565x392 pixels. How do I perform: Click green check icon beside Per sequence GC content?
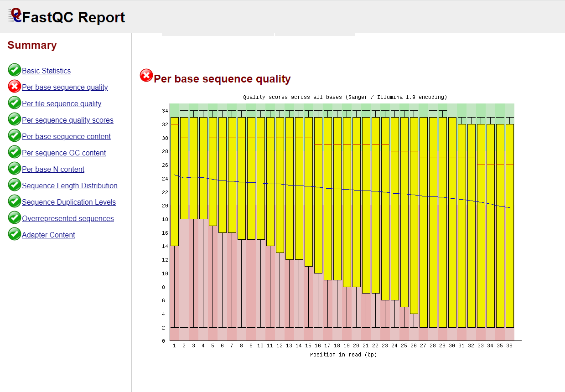pos(15,152)
